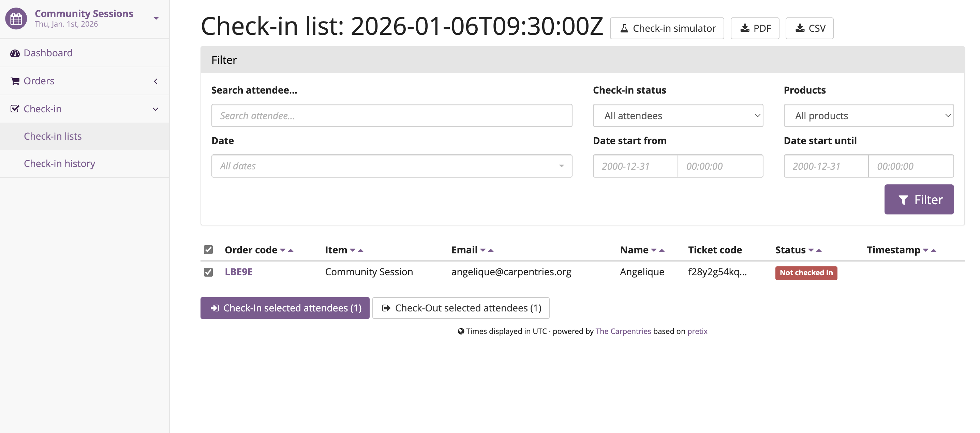
Task: Toggle attendee Angelique's row selection checkbox
Action: pos(208,271)
